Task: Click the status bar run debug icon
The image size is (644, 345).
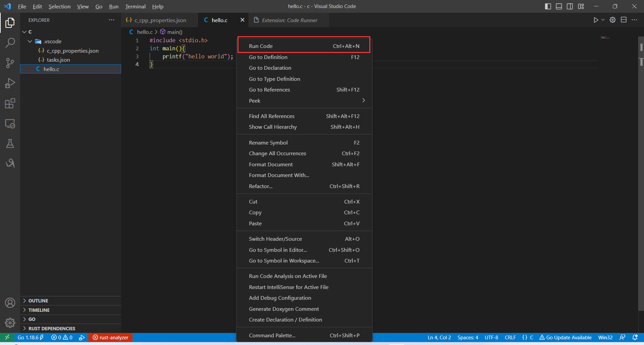Action: pyautogui.click(x=82, y=337)
